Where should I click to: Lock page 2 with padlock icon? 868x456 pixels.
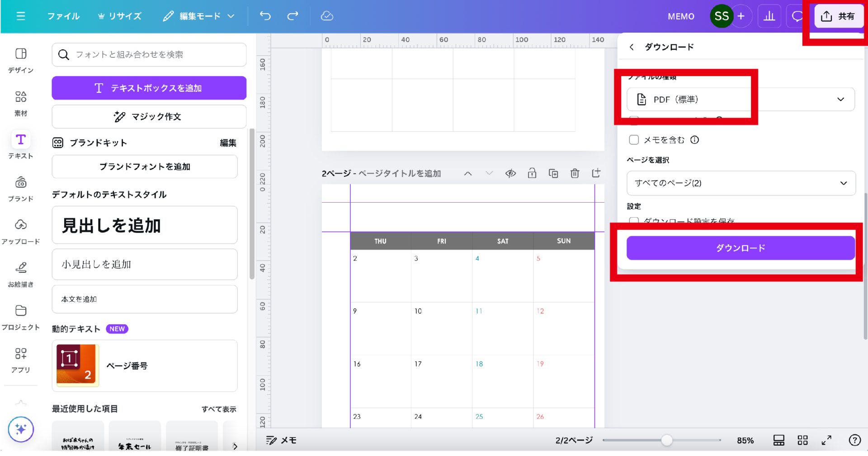[x=532, y=173]
